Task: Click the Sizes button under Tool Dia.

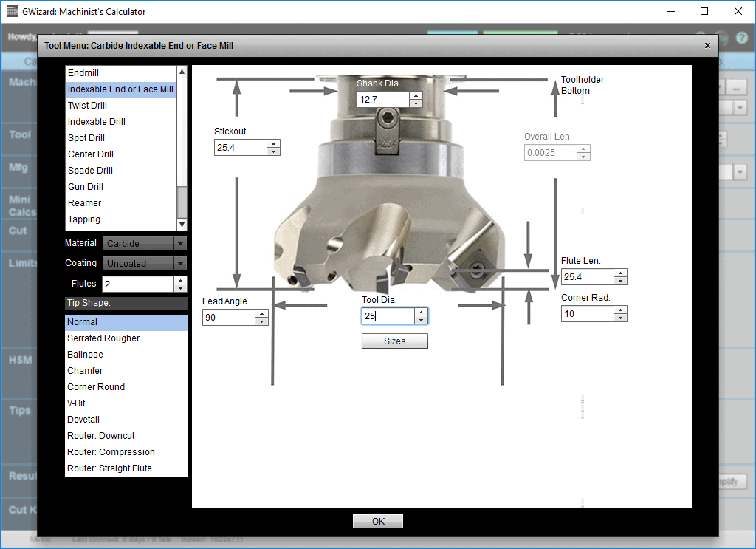Action: [x=394, y=341]
